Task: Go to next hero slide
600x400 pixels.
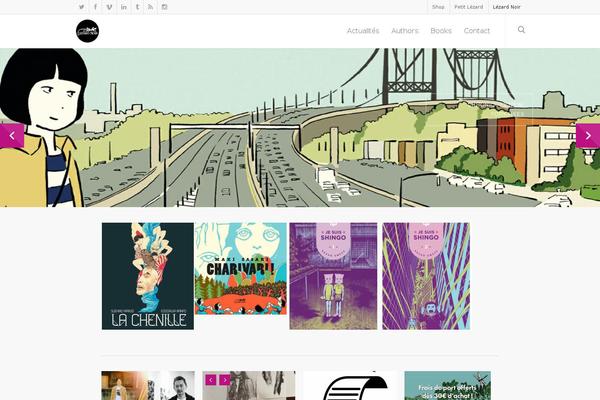Action: coord(588,136)
